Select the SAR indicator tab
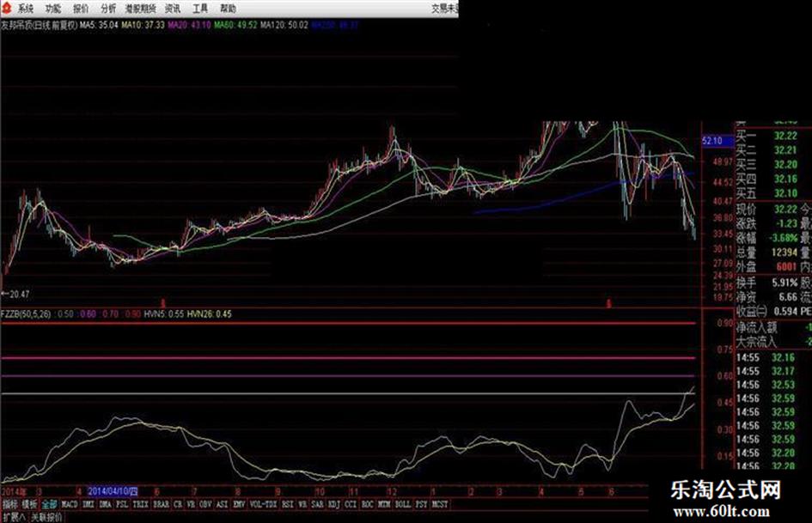The height and width of the screenshot is (523, 812). point(317,504)
